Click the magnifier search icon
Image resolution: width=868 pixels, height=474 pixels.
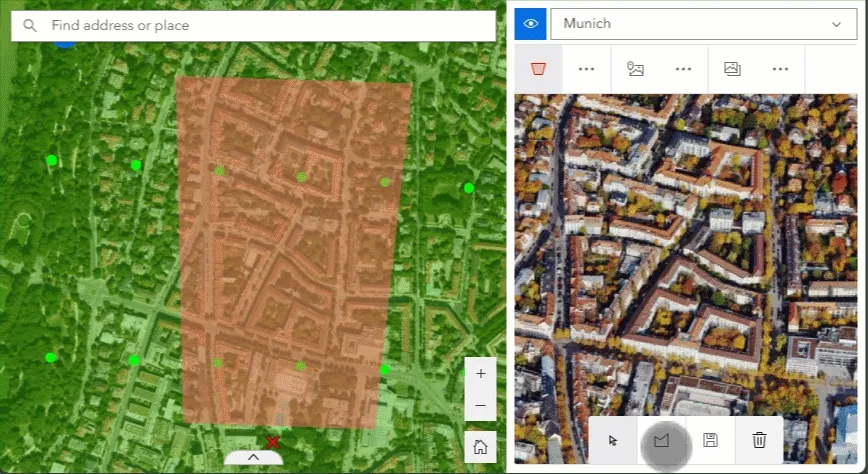pyautogui.click(x=30, y=25)
